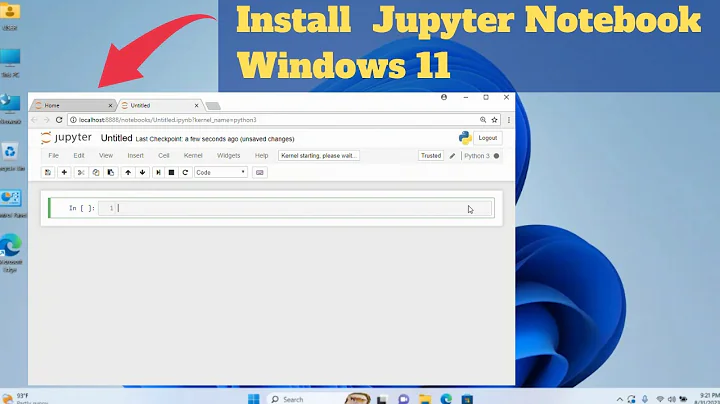Click the site information icon in the address bar

pyautogui.click(x=73, y=120)
